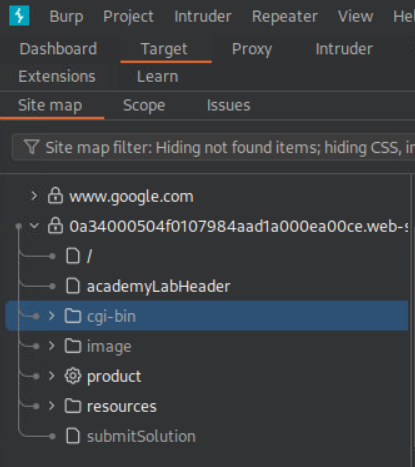Select the 0a34000504f0107984aad1a000ea00ce.web host entry
Screen dimensions: 415x467
239,226
